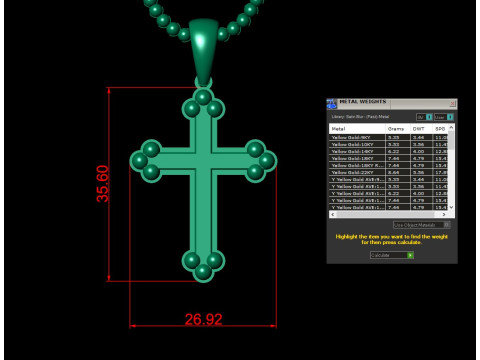The width and height of the screenshot is (480, 360).
Task: Click the horizontal scroll-right arrow
Action: (444, 215)
